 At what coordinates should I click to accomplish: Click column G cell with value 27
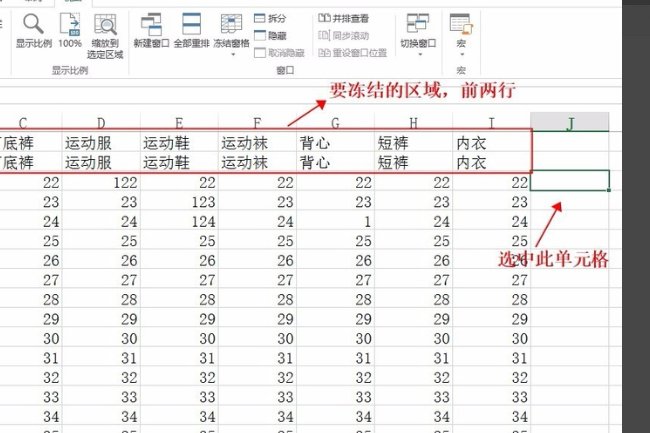tap(335, 280)
